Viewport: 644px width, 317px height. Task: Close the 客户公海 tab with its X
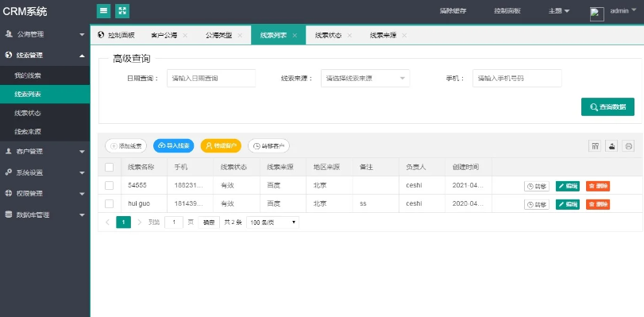(185, 36)
